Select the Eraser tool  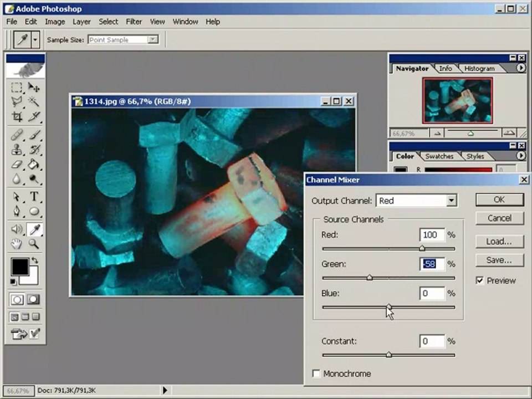[x=16, y=164]
